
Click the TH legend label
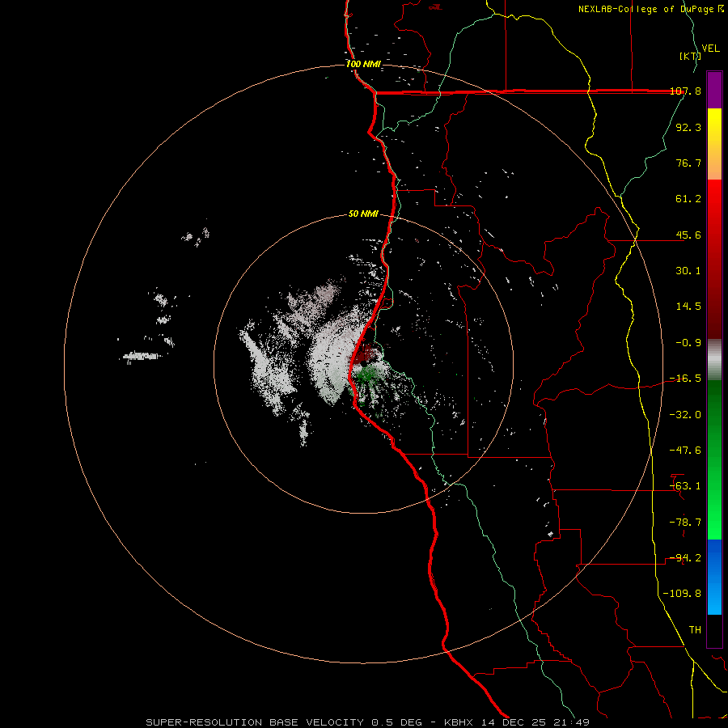(695, 630)
